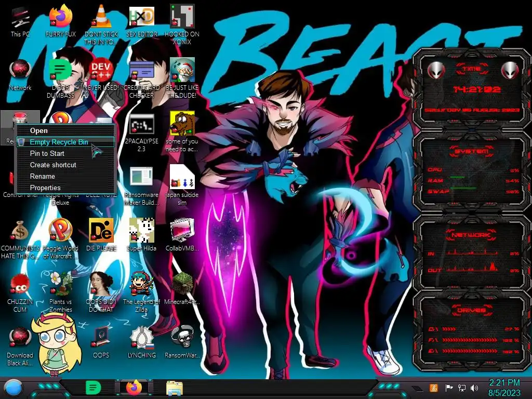
Task: Choose Open from the context menu
Action: 65,130
